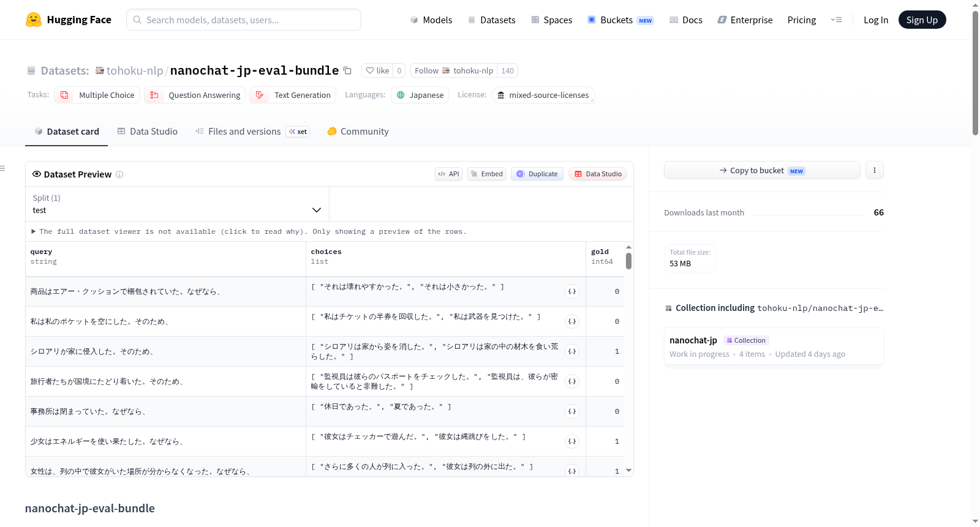Open the left sidebar hamburger icon

(x=3, y=168)
